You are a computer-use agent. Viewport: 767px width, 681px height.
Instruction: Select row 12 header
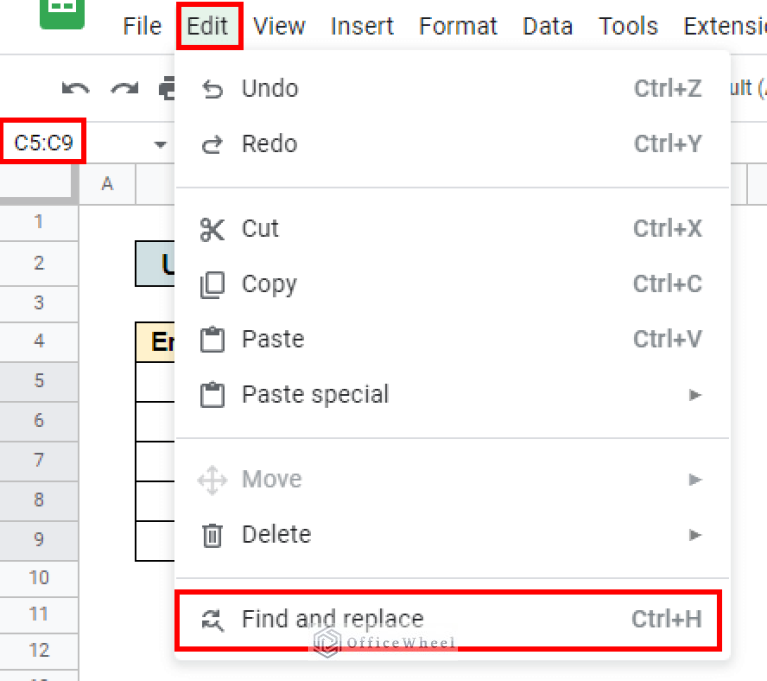click(39, 651)
